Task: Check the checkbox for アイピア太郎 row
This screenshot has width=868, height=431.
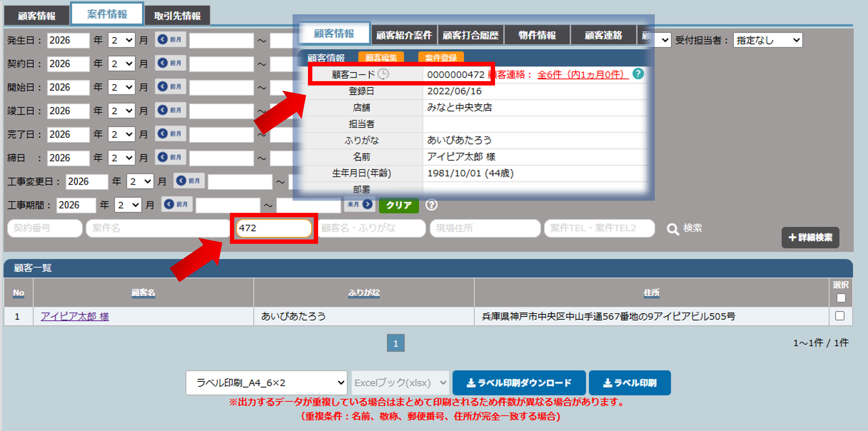Action: [840, 316]
